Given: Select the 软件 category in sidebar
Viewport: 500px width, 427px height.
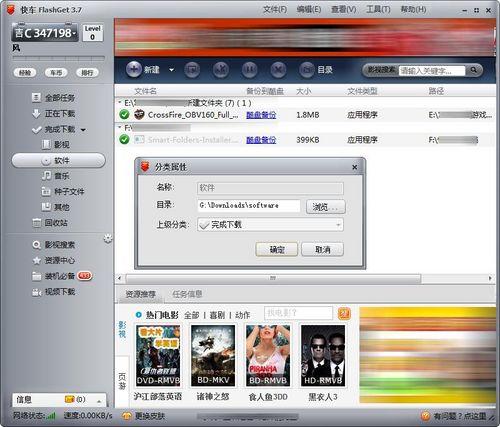Looking at the screenshot, I should [x=58, y=160].
